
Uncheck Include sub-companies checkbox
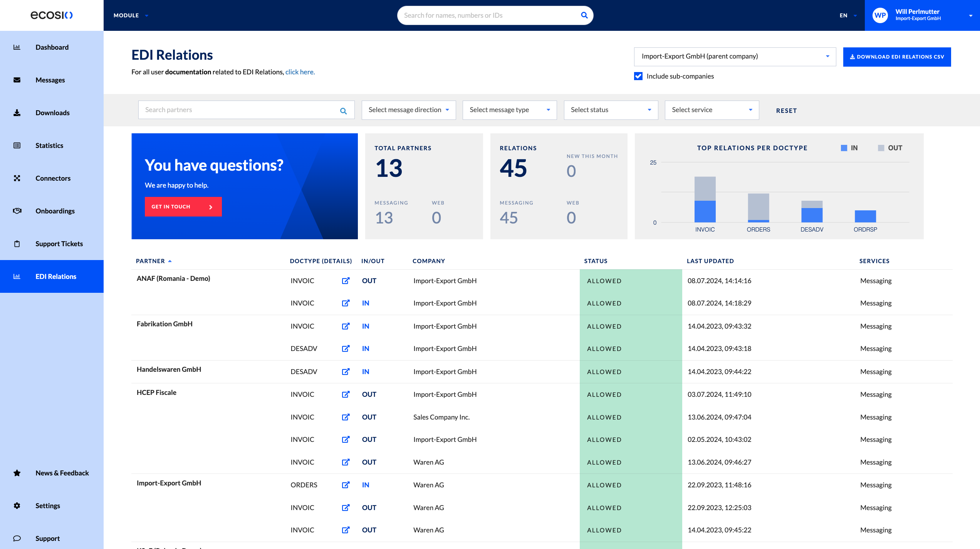pyautogui.click(x=638, y=76)
